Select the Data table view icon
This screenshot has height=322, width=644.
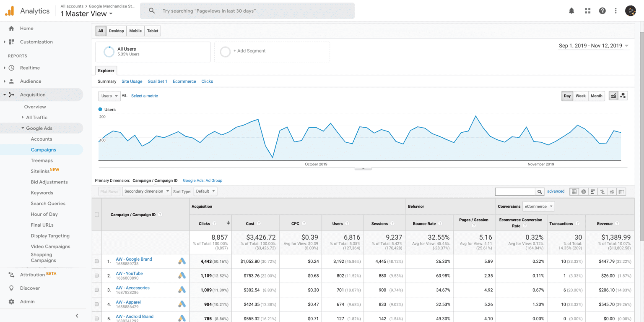point(574,191)
